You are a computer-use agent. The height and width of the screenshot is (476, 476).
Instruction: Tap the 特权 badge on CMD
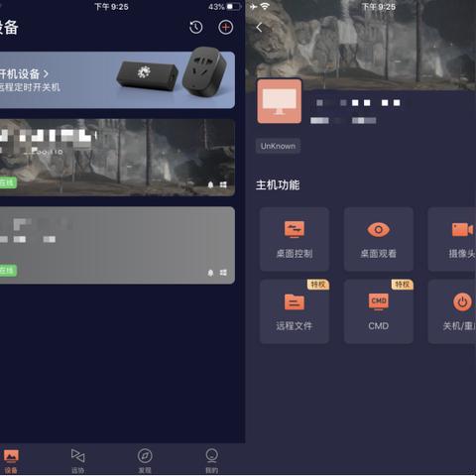click(403, 285)
